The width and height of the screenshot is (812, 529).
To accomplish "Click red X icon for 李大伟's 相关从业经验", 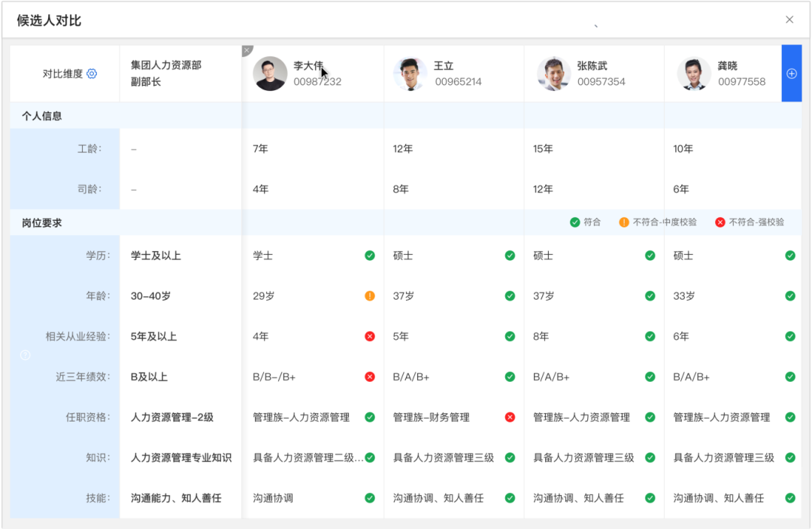I will (370, 337).
